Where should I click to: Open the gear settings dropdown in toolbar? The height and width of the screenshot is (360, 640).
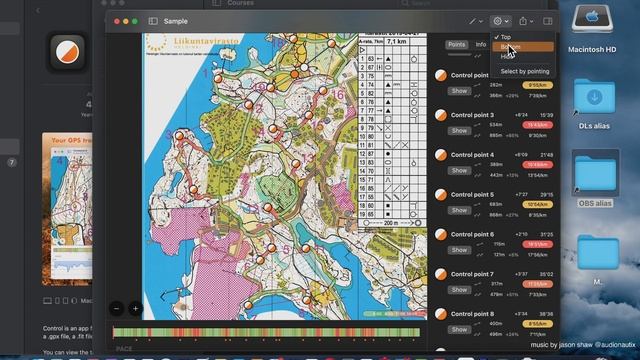pos(501,21)
